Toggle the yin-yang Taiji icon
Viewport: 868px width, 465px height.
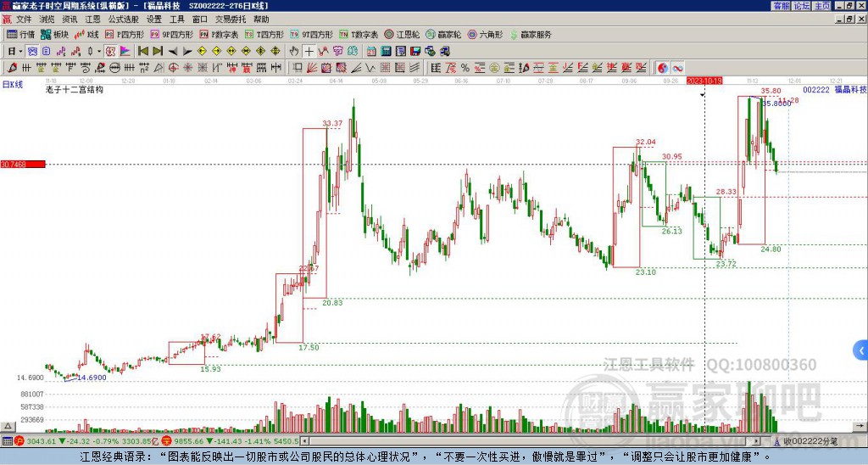[x=663, y=67]
